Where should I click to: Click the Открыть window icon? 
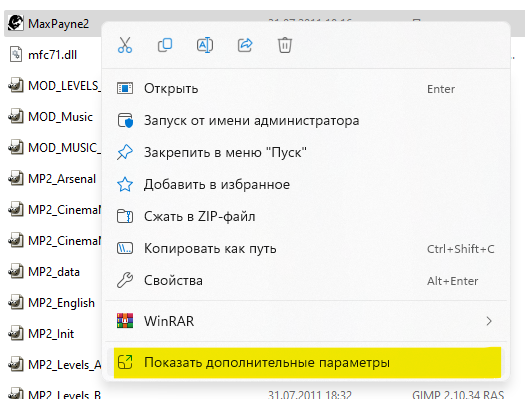[125, 88]
